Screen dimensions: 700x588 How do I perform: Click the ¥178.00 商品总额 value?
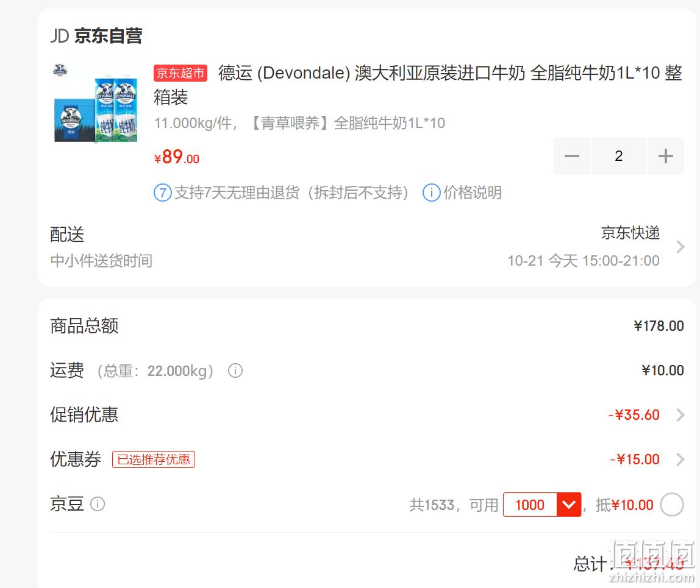coord(659,326)
